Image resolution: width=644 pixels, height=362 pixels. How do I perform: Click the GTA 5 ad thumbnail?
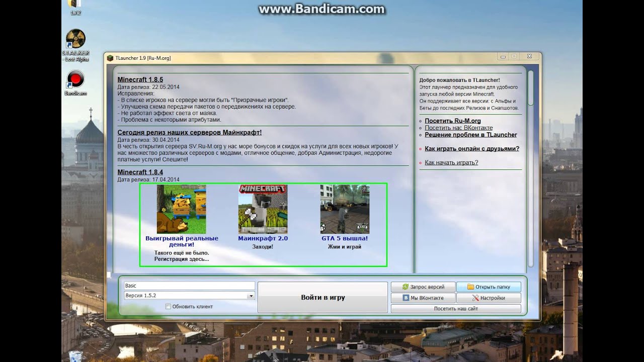[x=345, y=209]
